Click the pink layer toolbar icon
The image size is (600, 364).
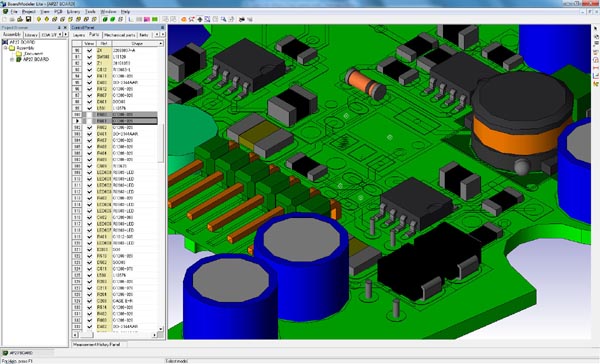pos(147,19)
